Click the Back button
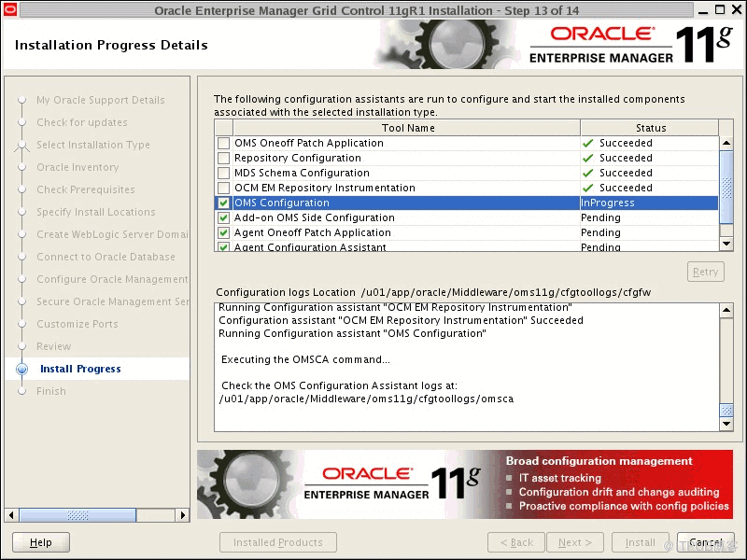 (x=516, y=542)
